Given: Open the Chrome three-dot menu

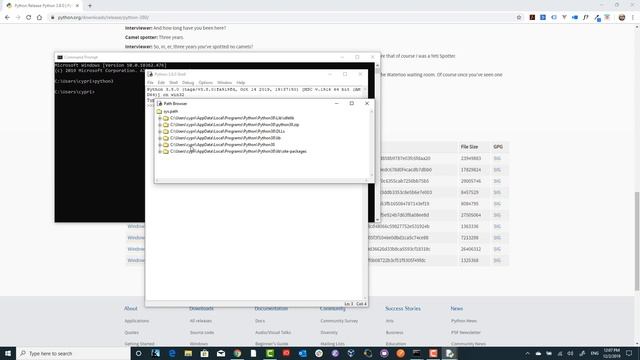Looking at the screenshot, I should click(633, 18).
